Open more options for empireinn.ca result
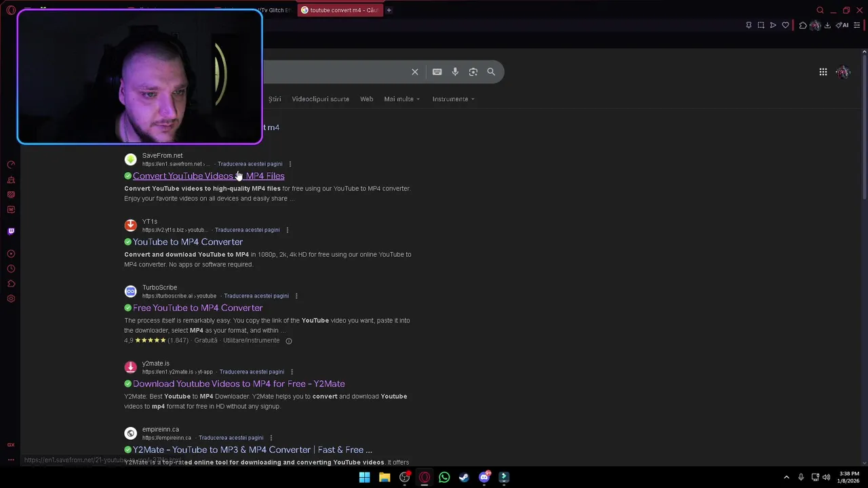 point(271,438)
